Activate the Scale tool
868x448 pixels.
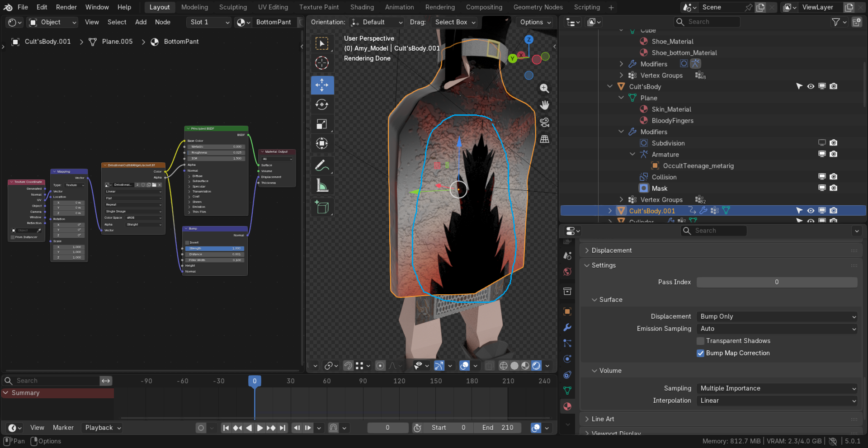[322, 124]
